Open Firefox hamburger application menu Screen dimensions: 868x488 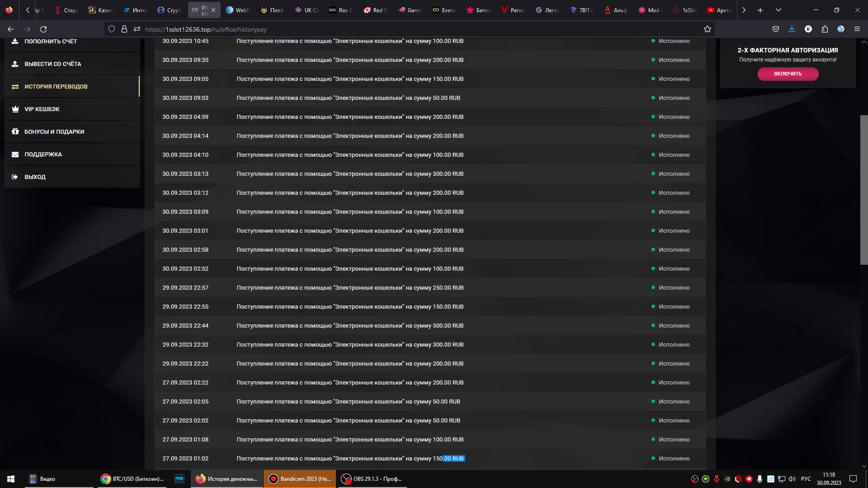[x=857, y=29]
